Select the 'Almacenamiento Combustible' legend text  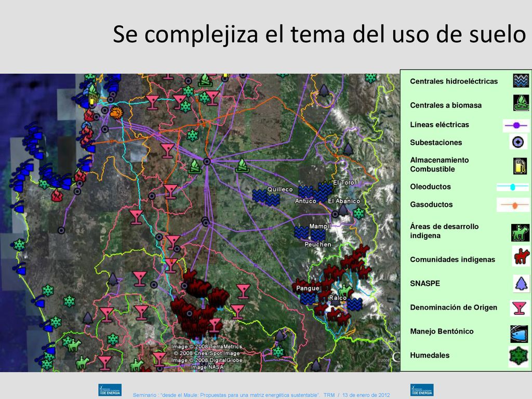pos(440,165)
